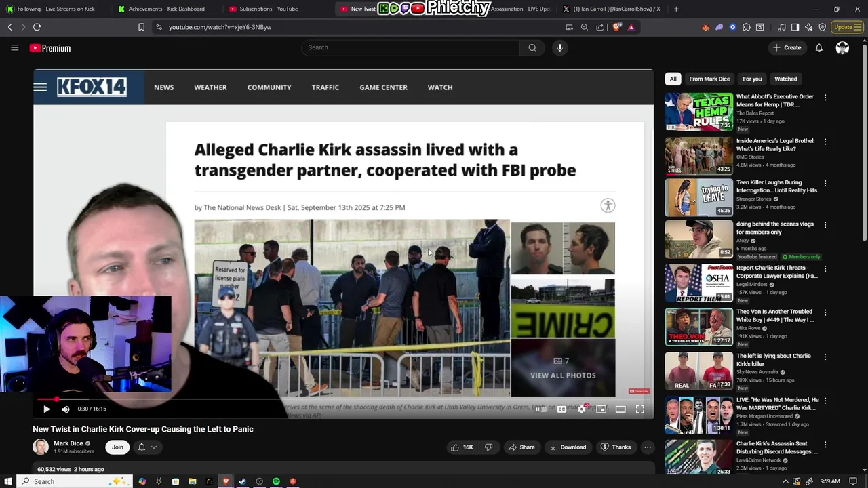Viewport: 868px width, 488px height.
Task: Click the Create button
Action: pyautogui.click(x=787, y=47)
